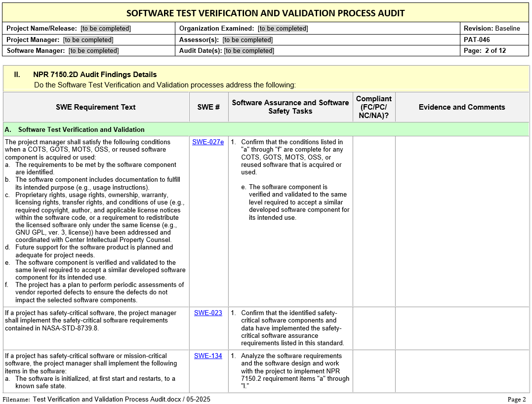This screenshot has width=532, height=404.
Task: Open the SWE-027e requirement link
Action: point(208,142)
